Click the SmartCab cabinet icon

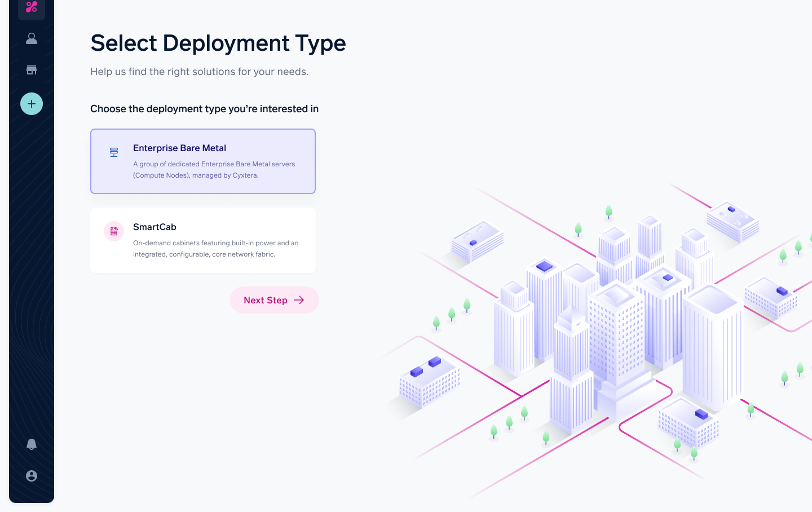coord(114,231)
